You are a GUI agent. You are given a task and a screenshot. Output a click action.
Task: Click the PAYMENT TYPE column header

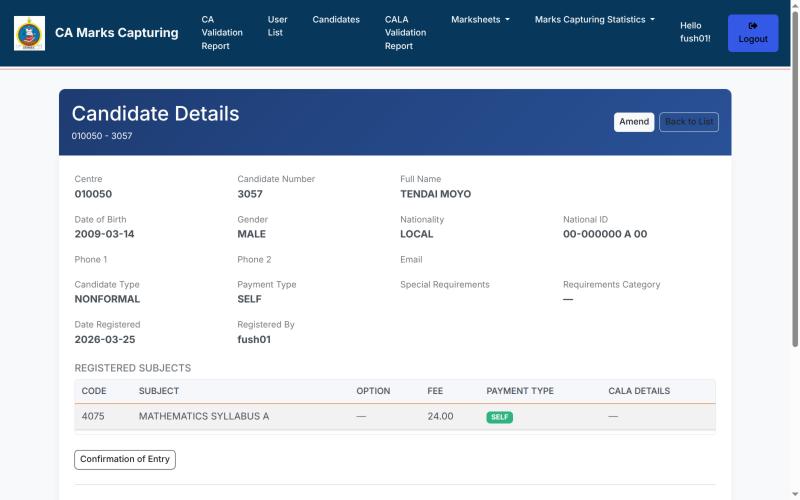520,391
